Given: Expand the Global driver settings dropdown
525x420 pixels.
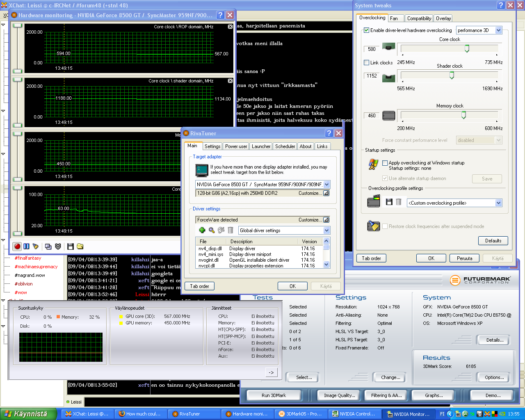Looking at the screenshot, I should [x=326, y=231].
